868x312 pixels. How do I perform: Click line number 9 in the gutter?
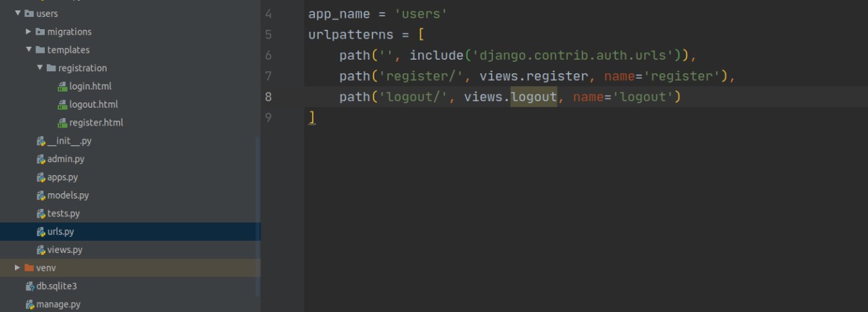coord(269,117)
